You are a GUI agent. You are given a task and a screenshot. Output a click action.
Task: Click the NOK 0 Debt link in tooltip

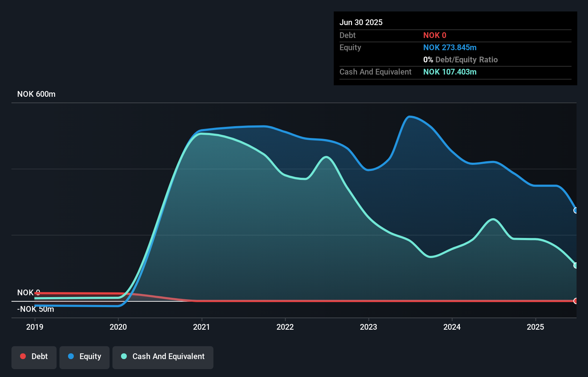coord(435,35)
